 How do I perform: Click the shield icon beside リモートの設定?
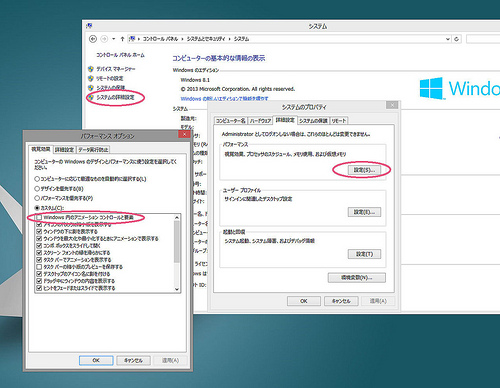(x=91, y=78)
